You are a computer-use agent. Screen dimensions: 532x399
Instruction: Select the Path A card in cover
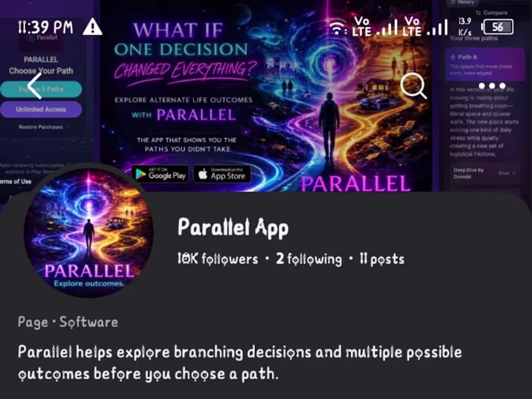(485, 64)
